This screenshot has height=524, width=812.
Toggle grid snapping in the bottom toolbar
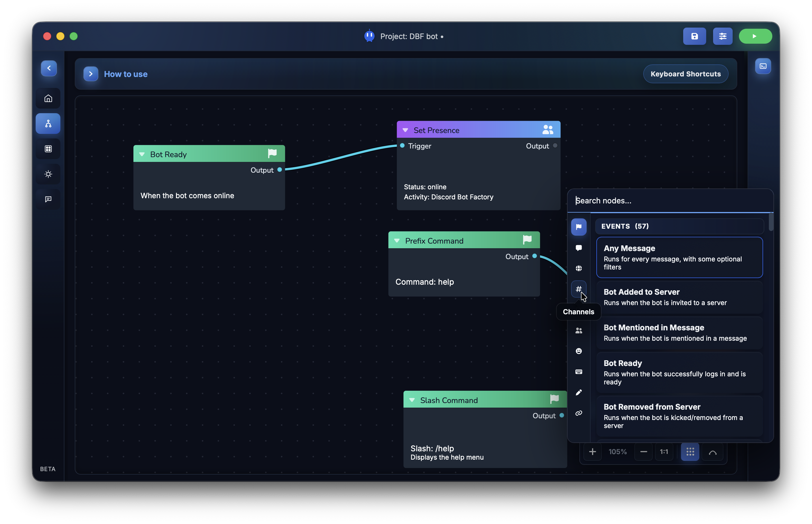690,452
